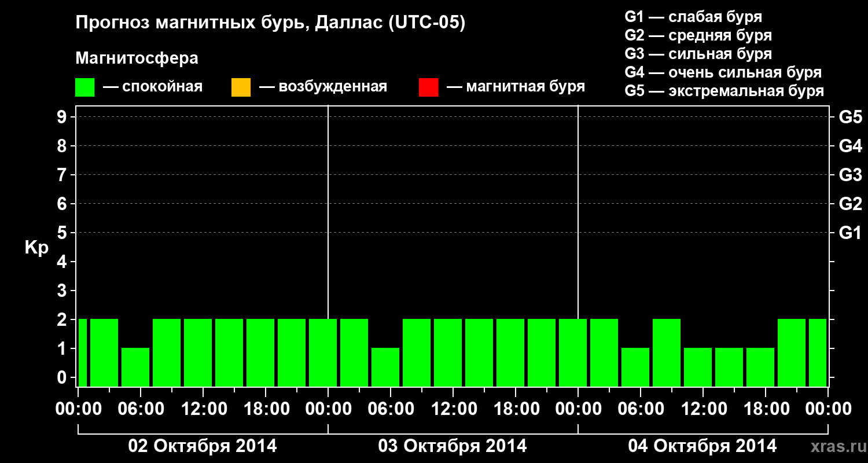Click the '02 Октября 2014' date label
This screenshot has width=868, height=463.
point(203,446)
